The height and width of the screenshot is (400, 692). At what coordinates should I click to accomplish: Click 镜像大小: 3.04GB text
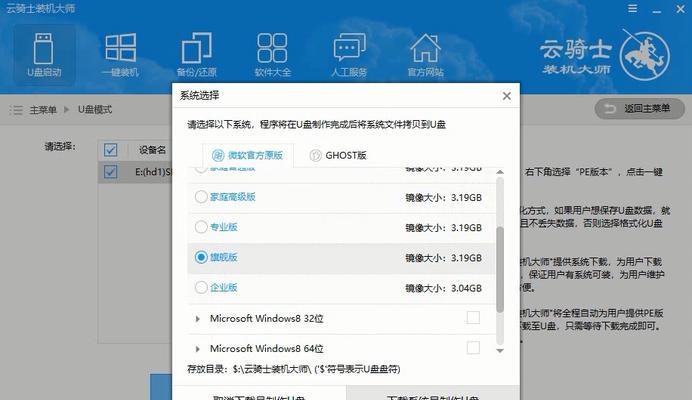(x=444, y=288)
